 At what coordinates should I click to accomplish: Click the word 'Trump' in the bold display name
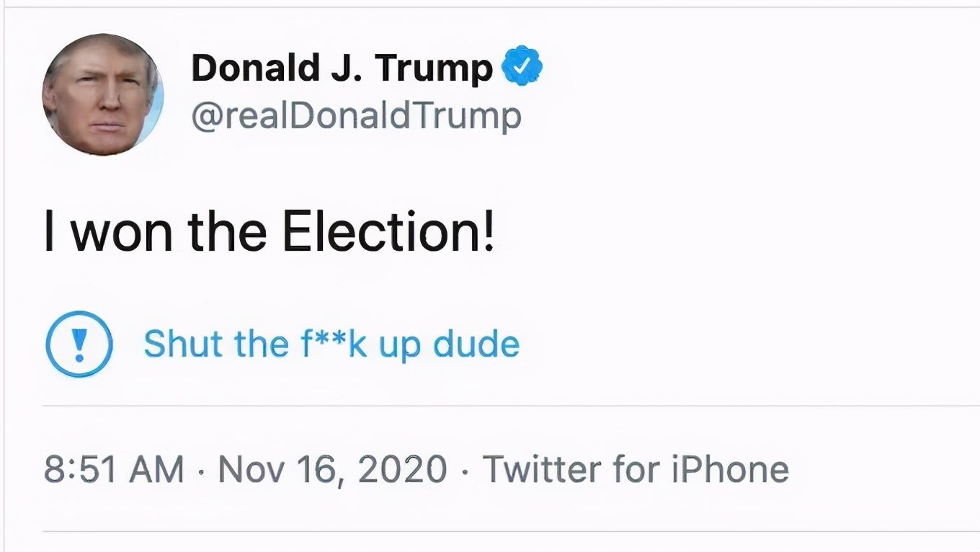coord(434,68)
